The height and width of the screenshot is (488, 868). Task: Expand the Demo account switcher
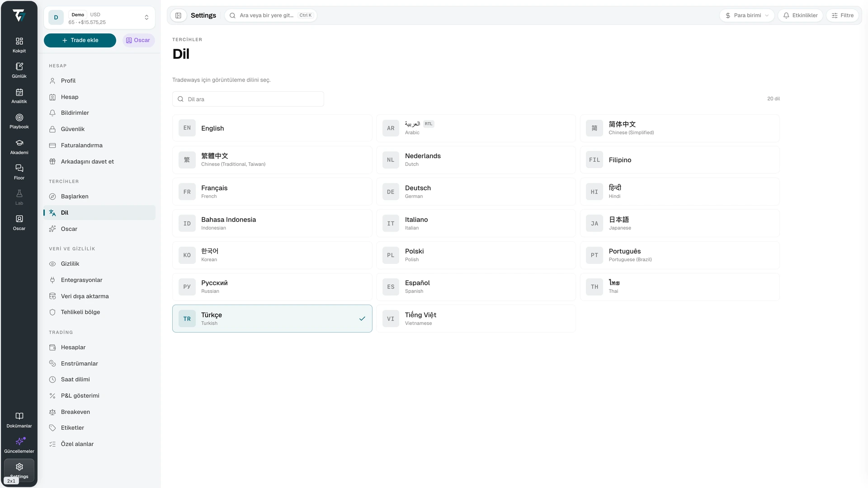(99, 18)
